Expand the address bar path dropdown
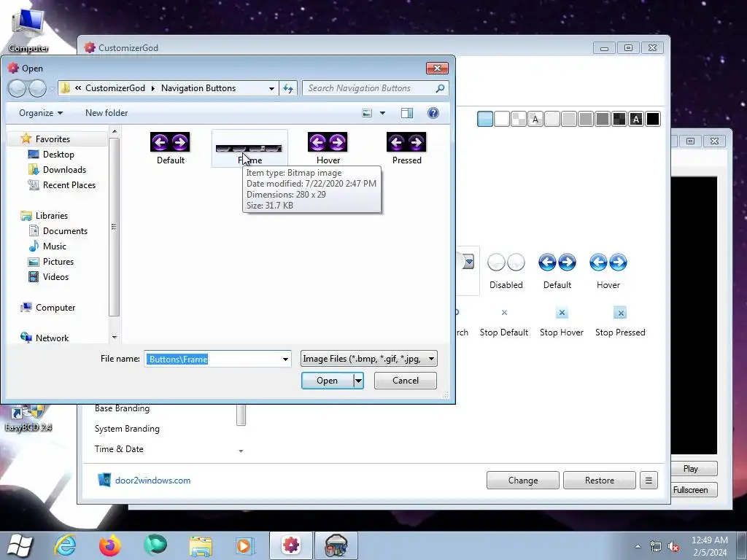 pos(271,88)
